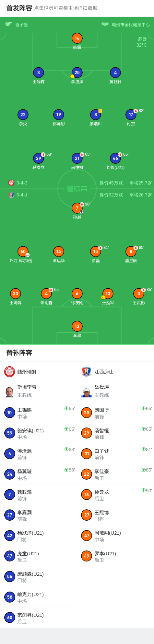The image size is (154, 644).
Task: Open striker 孙越 number 7 icon
Action: (77, 208)
